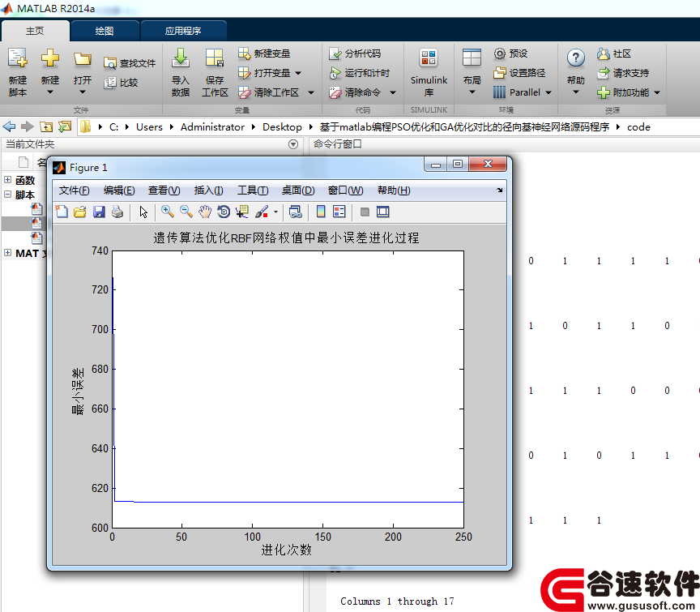Open 查看(V) menu in Figure 1
700x612 pixels.
[x=164, y=190]
